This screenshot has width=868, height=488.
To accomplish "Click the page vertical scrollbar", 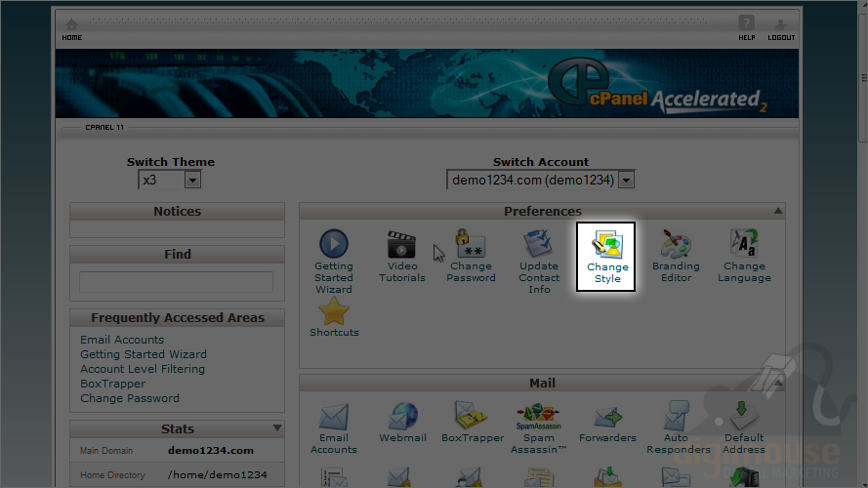I will [x=863, y=77].
